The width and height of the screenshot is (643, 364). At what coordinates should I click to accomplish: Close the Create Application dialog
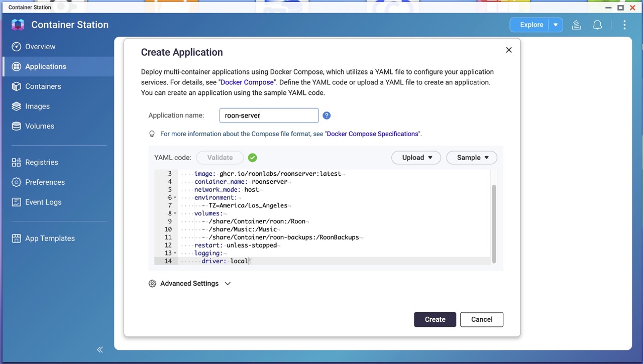[x=508, y=50]
